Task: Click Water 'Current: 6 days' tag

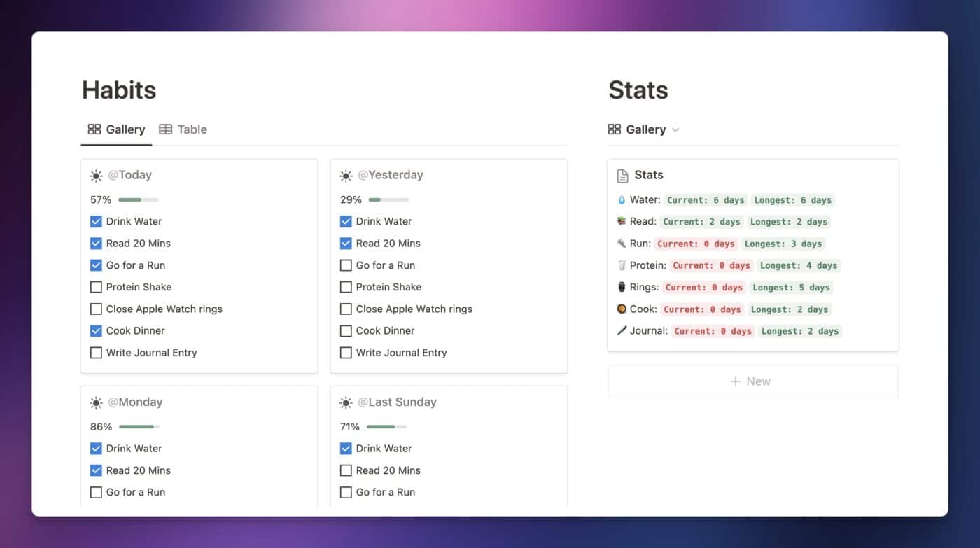Action: (x=706, y=200)
